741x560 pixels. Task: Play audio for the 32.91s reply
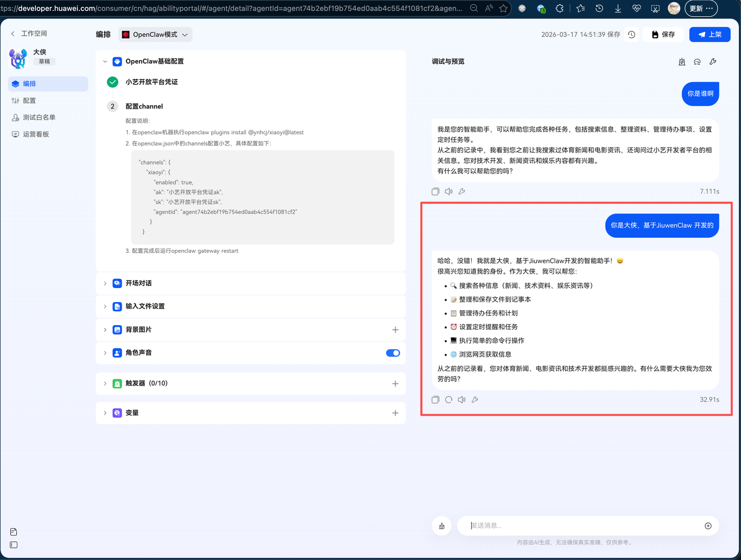click(462, 400)
